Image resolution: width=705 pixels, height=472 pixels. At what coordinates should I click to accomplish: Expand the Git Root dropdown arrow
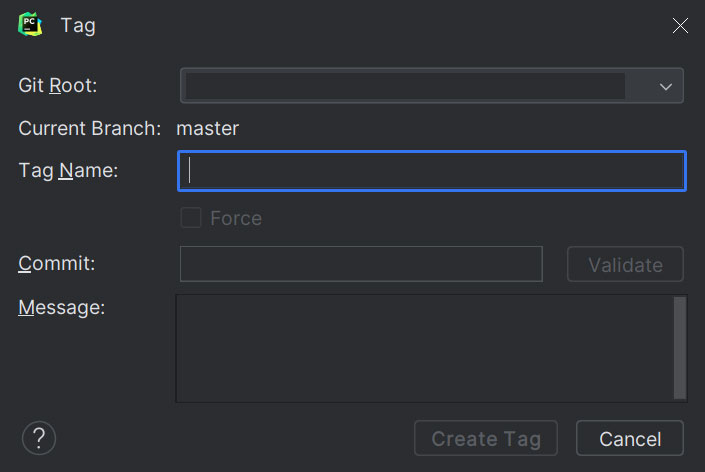click(666, 86)
